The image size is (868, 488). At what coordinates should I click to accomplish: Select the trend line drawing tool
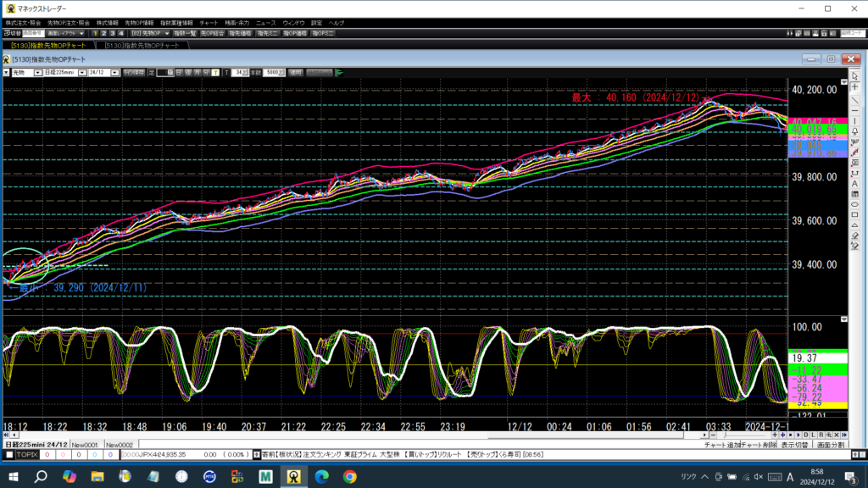click(x=854, y=100)
